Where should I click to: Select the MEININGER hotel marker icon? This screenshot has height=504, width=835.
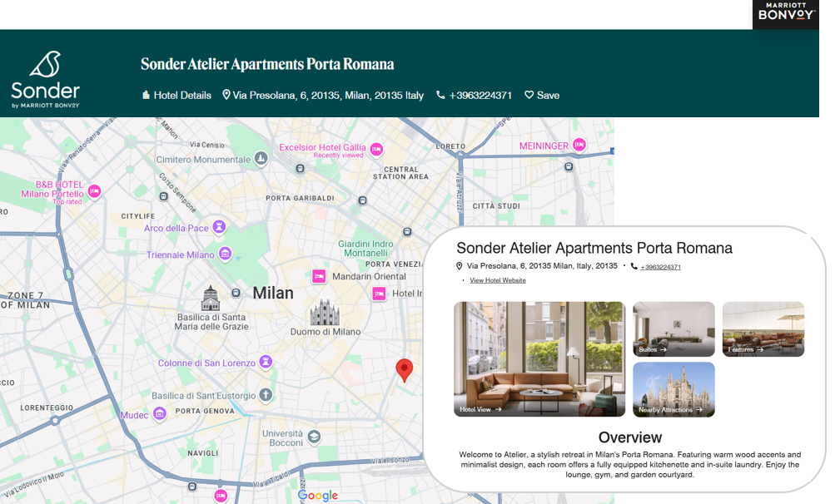point(579,145)
